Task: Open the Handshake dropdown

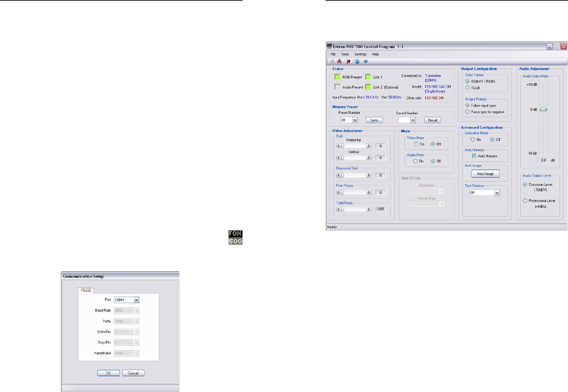Action: tap(136, 353)
